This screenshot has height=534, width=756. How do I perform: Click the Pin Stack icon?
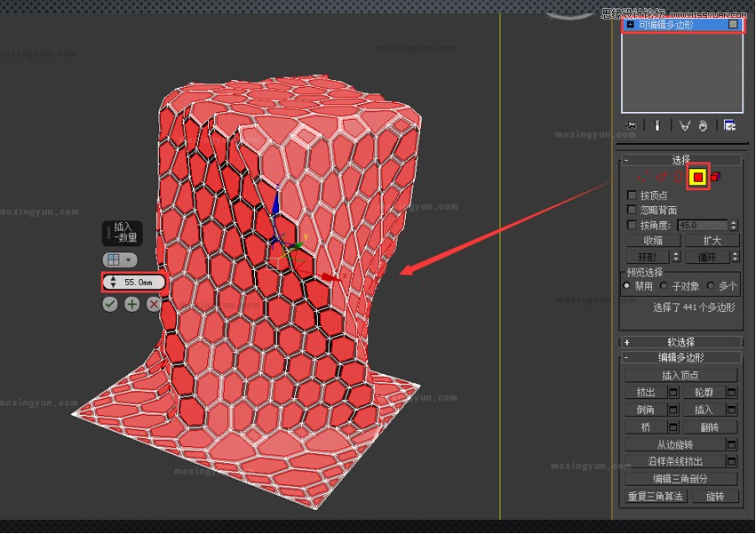(630, 126)
